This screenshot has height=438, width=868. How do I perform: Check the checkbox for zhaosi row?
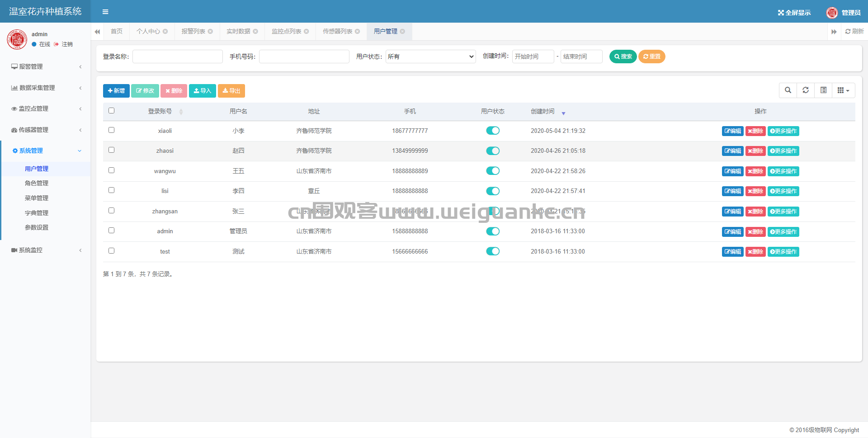coord(112,150)
